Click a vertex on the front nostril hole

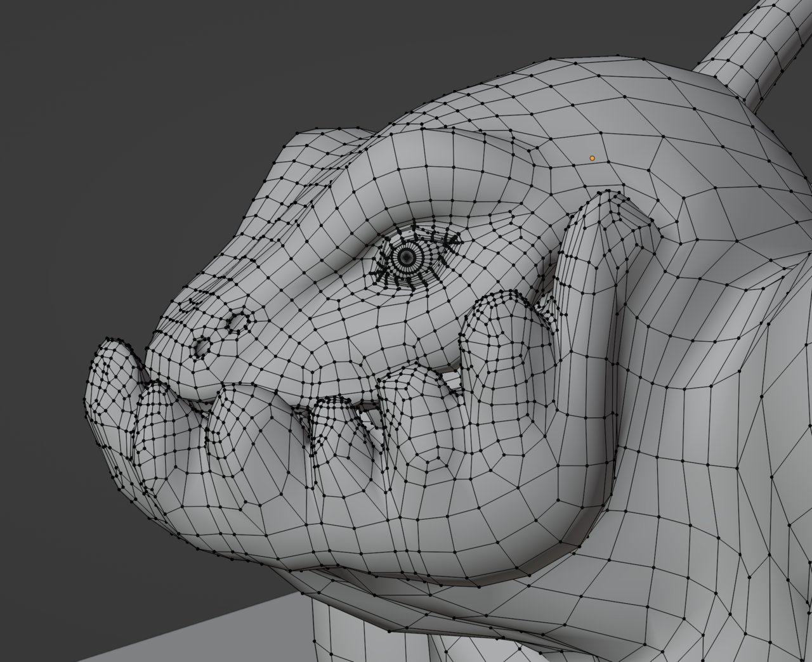[202, 347]
